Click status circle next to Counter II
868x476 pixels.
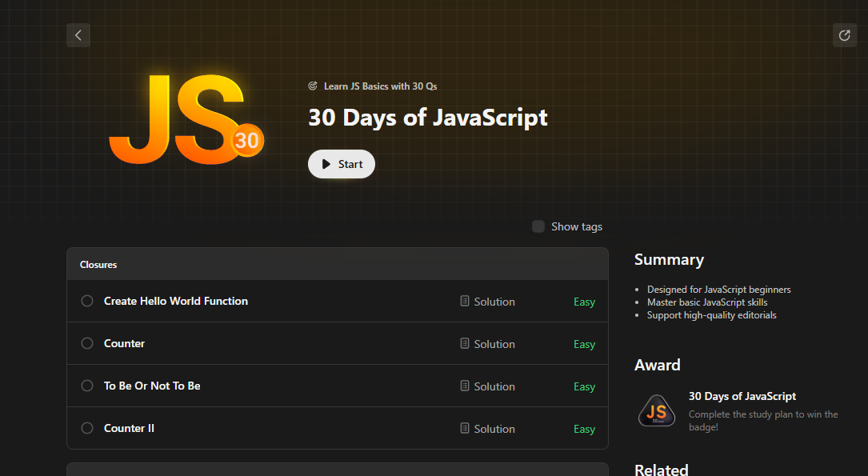(x=87, y=428)
